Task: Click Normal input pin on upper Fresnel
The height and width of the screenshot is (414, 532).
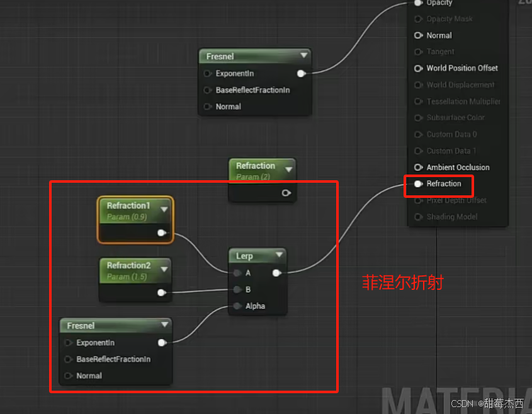Action: tap(207, 106)
